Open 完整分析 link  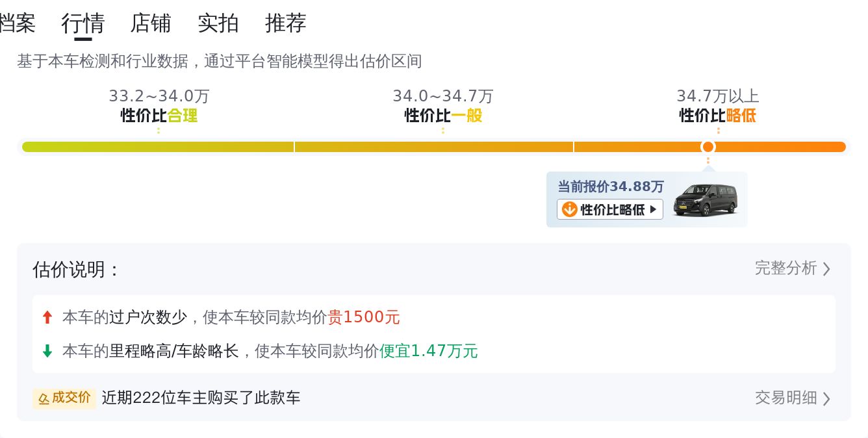click(785, 268)
